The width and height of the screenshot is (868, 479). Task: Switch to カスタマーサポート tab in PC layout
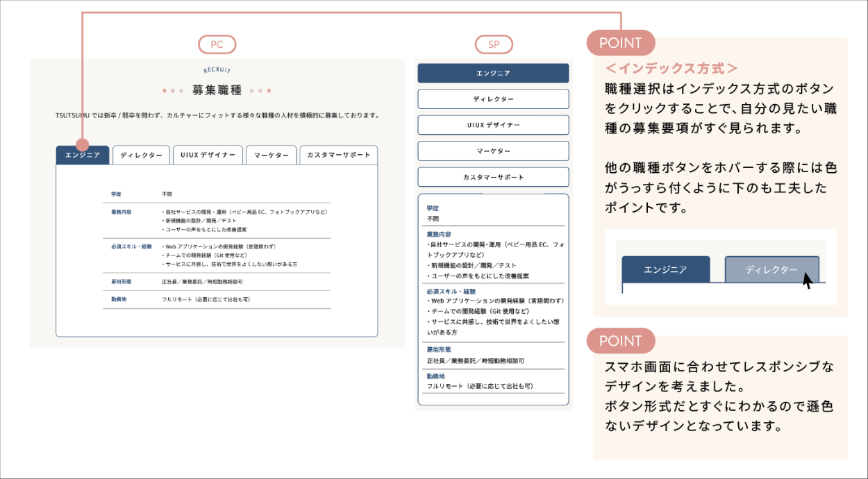(338, 156)
